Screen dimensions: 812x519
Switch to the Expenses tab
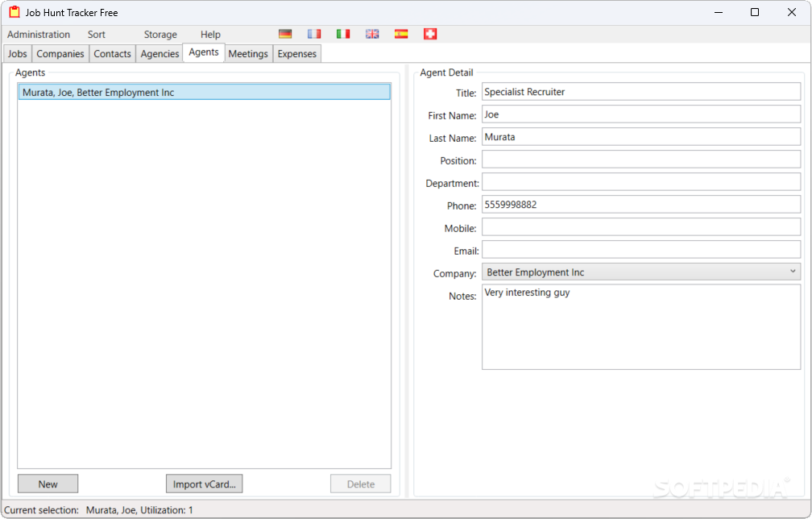coord(296,54)
